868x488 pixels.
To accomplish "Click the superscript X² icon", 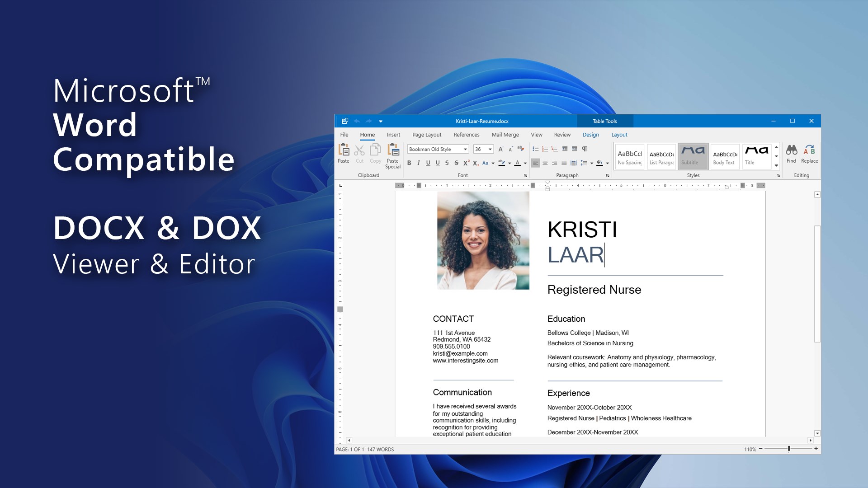I will 466,163.
